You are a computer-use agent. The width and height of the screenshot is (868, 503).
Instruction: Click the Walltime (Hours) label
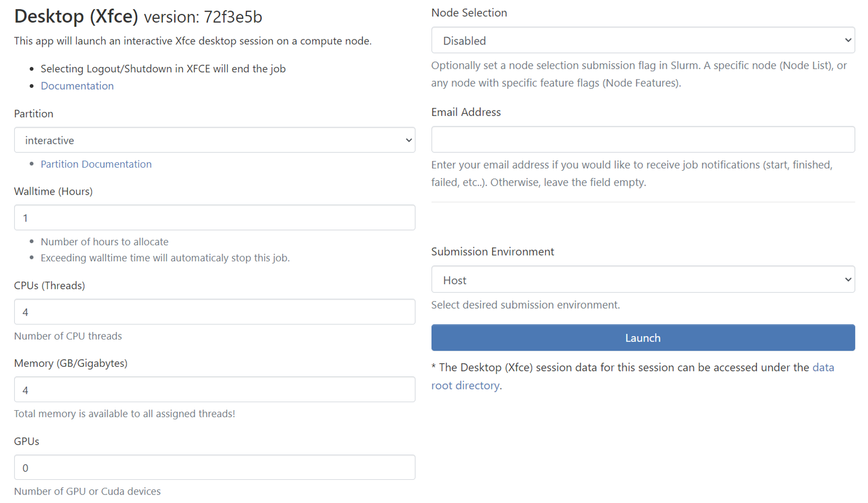[x=53, y=191]
